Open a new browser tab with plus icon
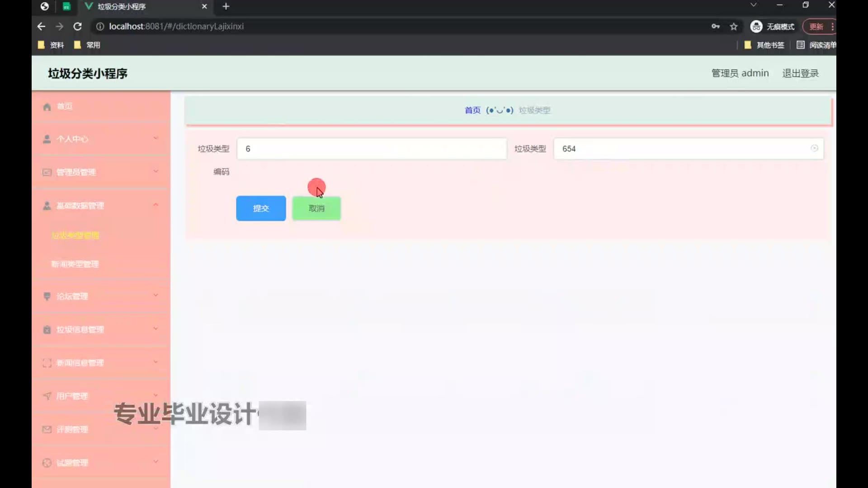Screen dimensions: 868x488 [x=226, y=6]
